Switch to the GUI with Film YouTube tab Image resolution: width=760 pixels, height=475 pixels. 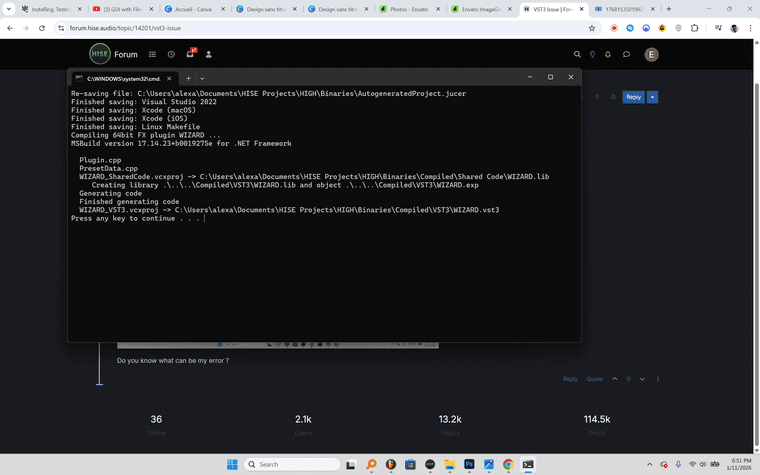click(123, 9)
